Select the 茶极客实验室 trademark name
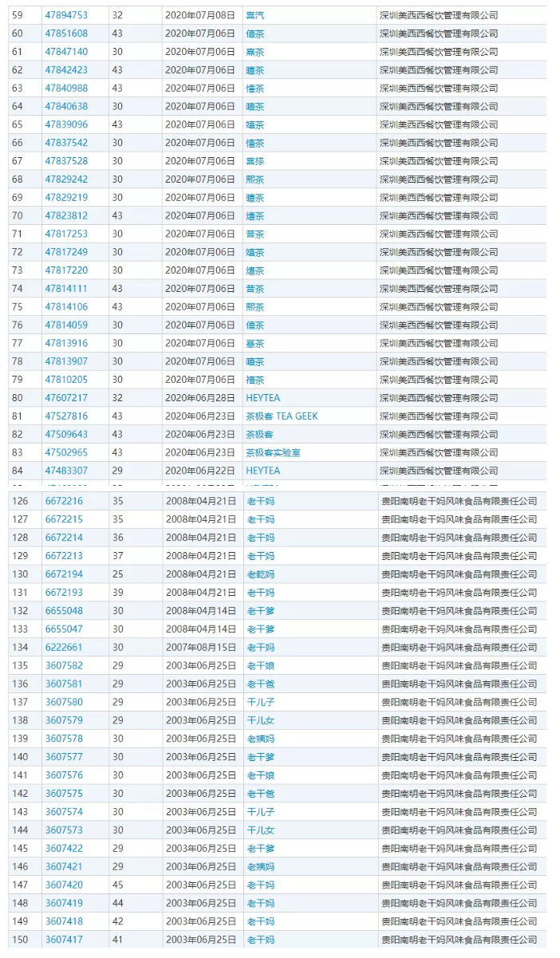Screen dimensions: 560x958 [x=273, y=452]
